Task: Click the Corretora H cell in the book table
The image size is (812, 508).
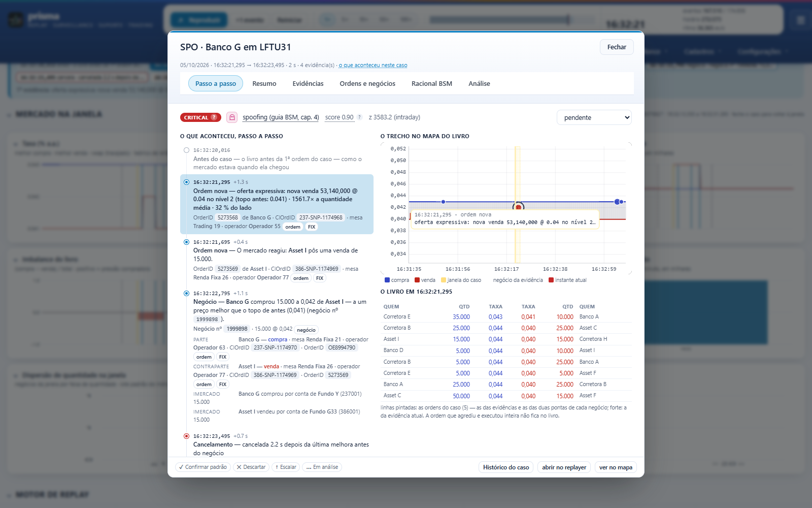Action: point(593,339)
